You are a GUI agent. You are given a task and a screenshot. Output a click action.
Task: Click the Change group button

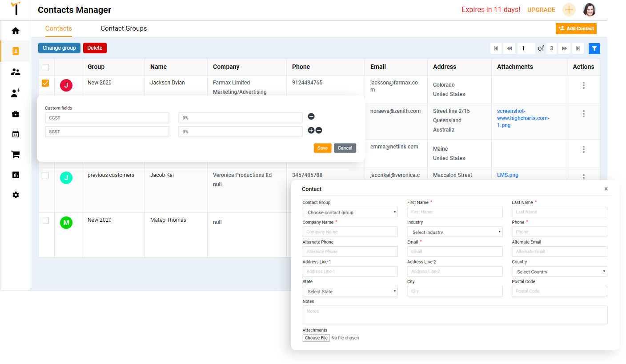tap(59, 48)
